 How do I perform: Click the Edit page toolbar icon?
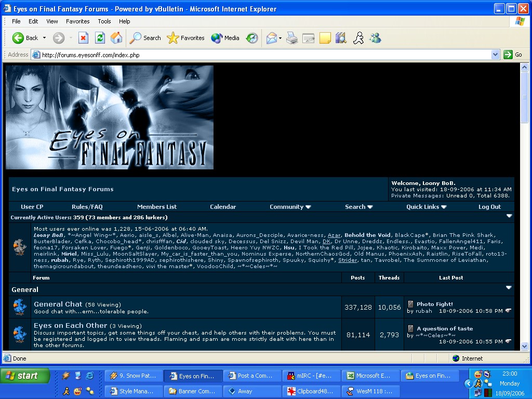point(309,38)
